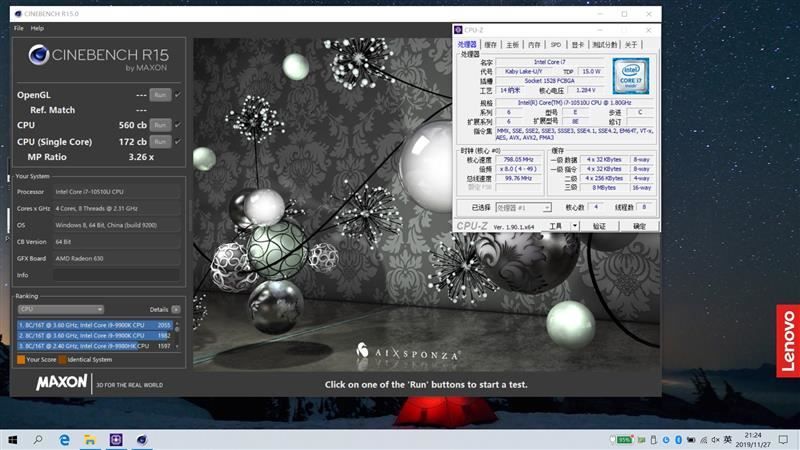800x450 pixels.
Task: Run the CPU multi-core benchmark
Action: click(160, 125)
